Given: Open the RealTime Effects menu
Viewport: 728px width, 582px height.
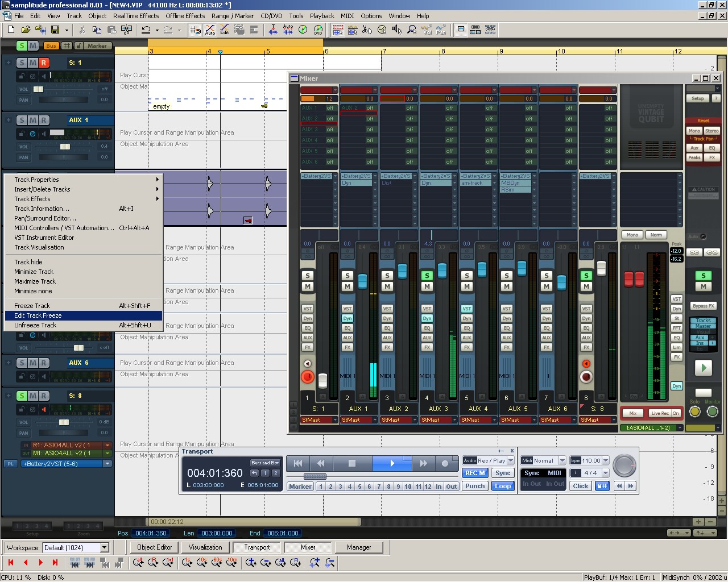Looking at the screenshot, I should pyautogui.click(x=136, y=16).
